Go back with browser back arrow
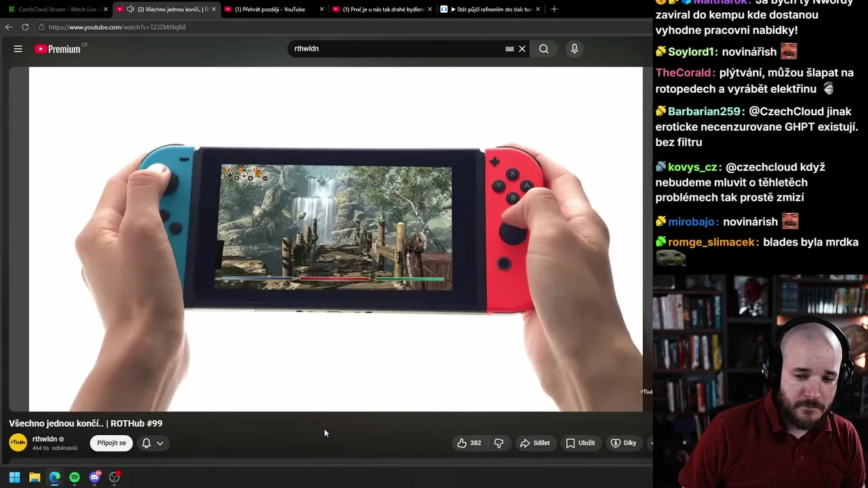This screenshot has width=868, height=488. tap(9, 27)
